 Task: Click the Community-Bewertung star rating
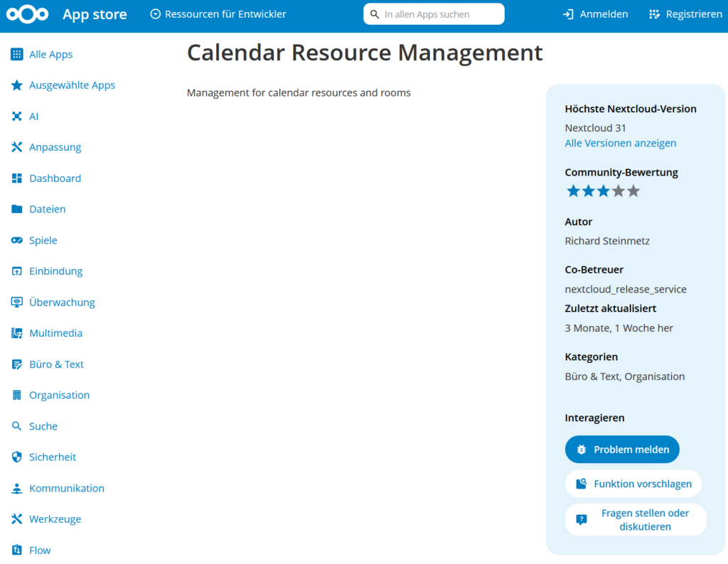603,191
